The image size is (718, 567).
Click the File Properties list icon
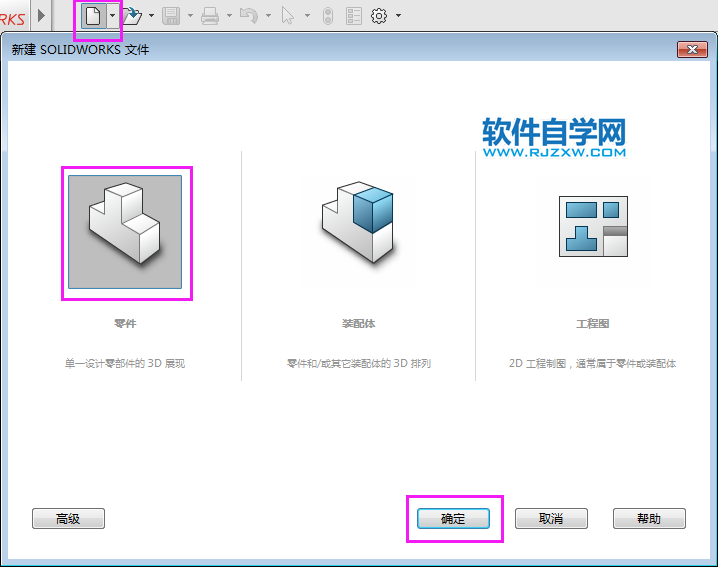pos(354,16)
